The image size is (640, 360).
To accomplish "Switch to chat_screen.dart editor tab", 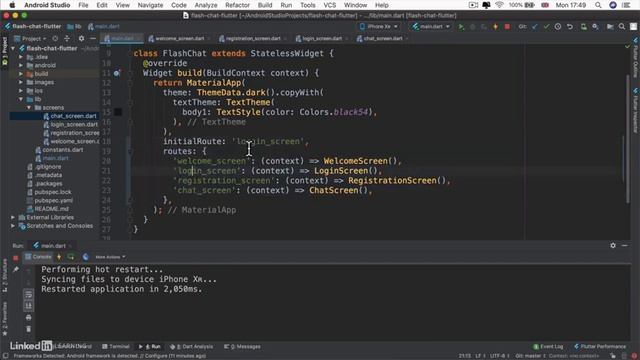I will pos(382,38).
